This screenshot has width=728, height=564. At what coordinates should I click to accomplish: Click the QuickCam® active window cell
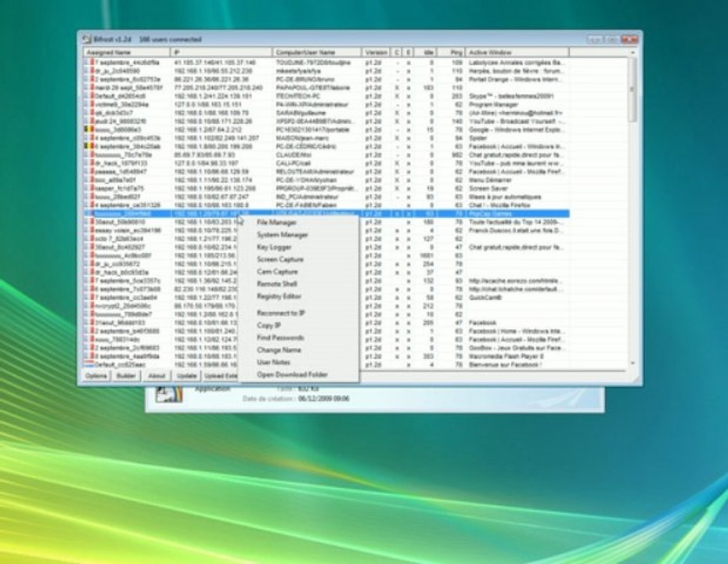[485, 298]
